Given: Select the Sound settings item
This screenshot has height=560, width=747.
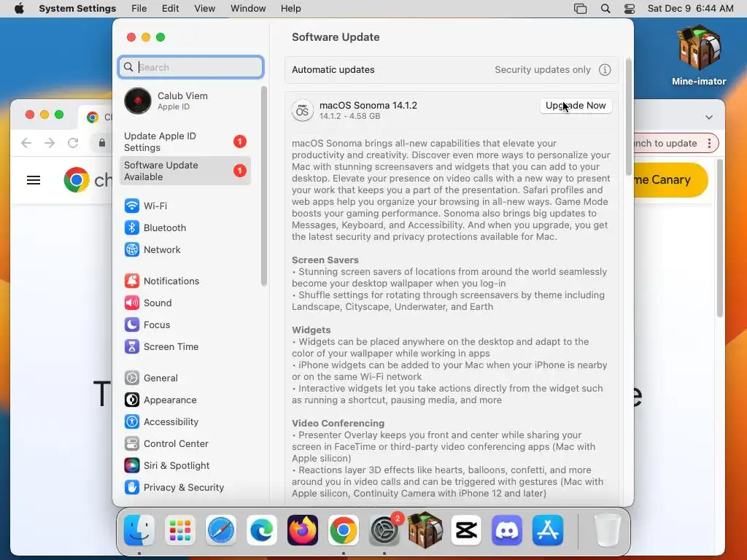Looking at the screenshot, I should click(186, 303).
